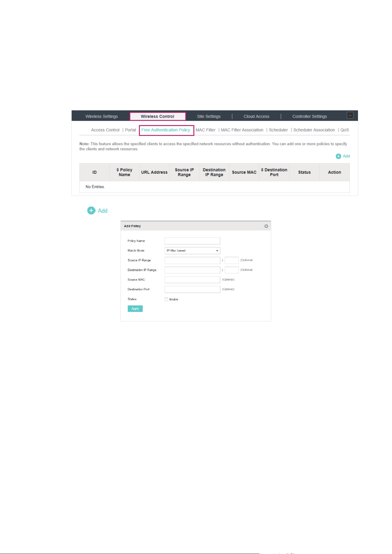Image resolution: width=392 pixels, height=554 pixels.
Task: Click the ID column header
Action: click(94, 172)
